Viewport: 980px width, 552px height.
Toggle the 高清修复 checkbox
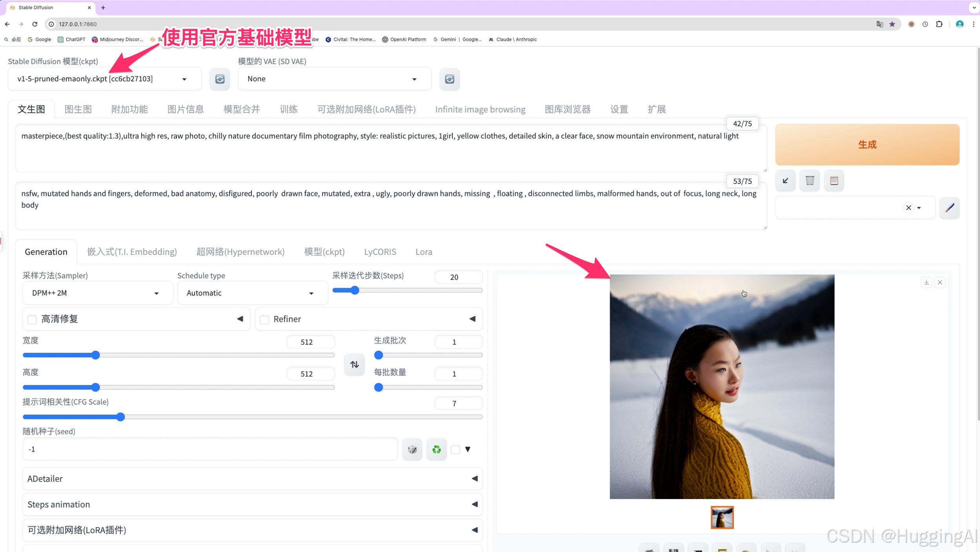click(x=32, y=319)
